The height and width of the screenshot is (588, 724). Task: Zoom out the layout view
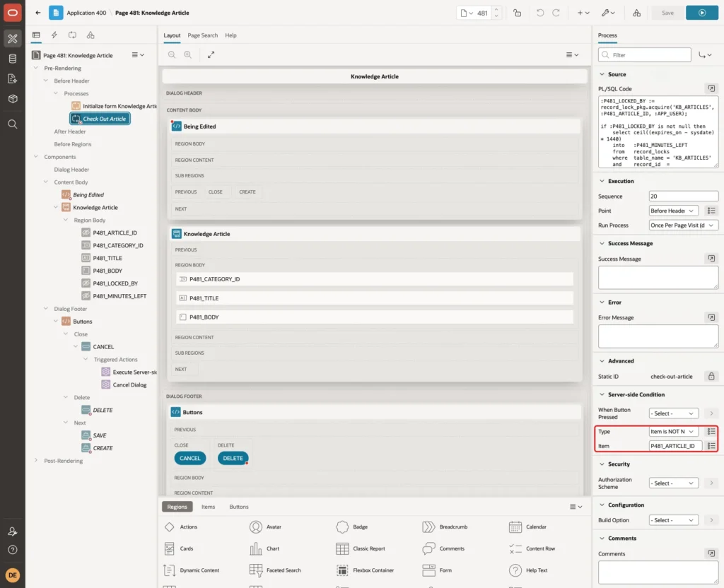pos(172,55)
